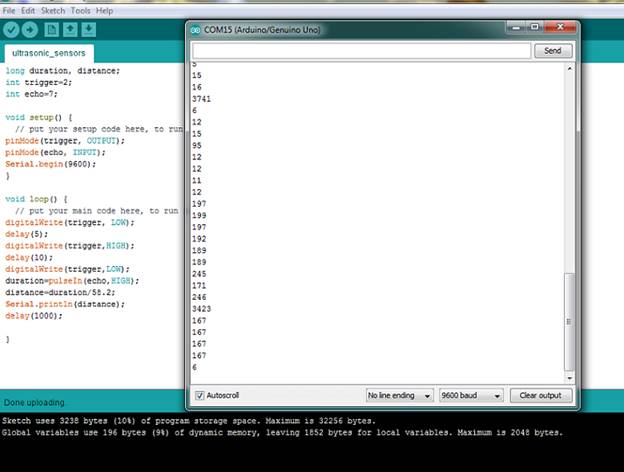Click the serial monitor scrollbar thumb

click(x=570, y=320)
